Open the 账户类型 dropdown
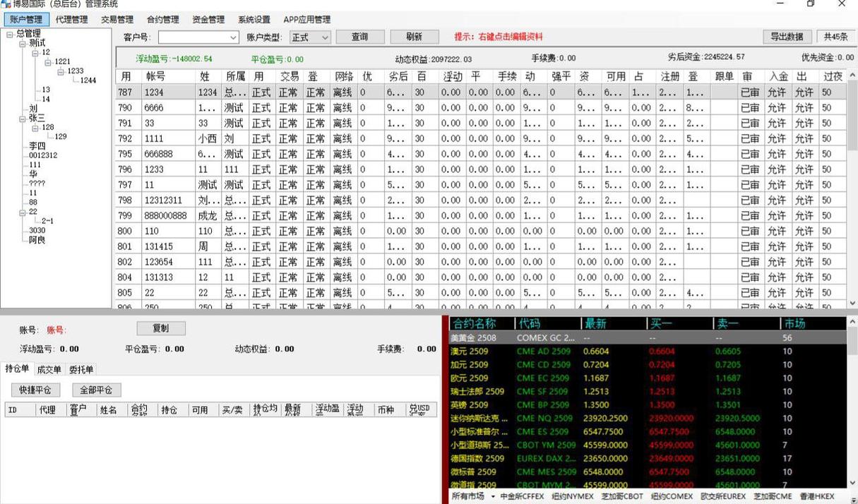 [325, 37]
